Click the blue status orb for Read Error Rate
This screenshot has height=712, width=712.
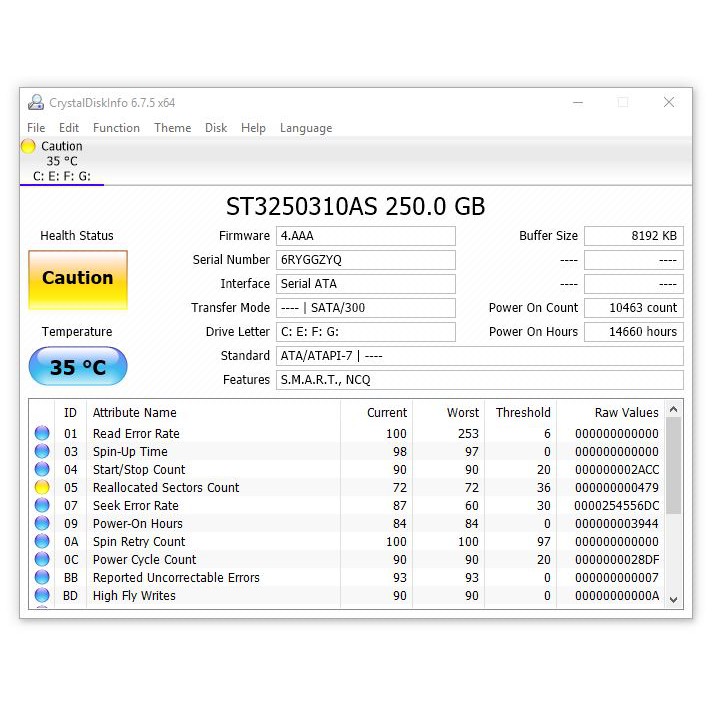point(42,433)
